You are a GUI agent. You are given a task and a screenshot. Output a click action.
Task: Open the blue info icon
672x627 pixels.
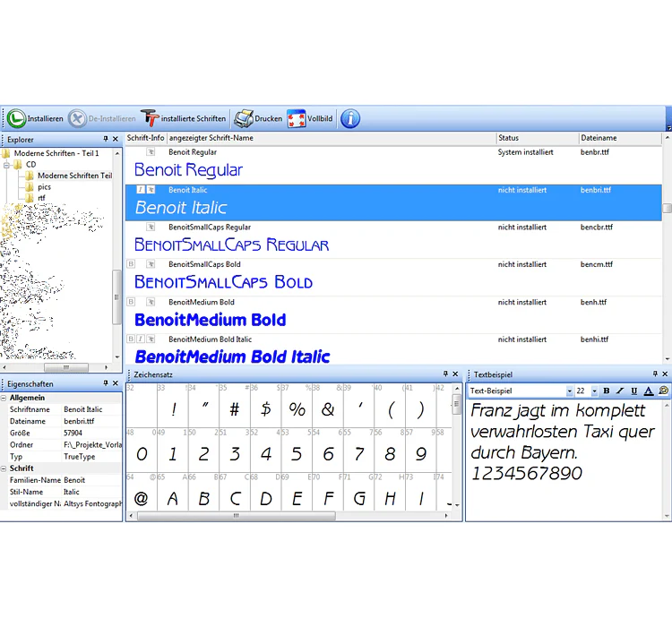click(350, 119)
